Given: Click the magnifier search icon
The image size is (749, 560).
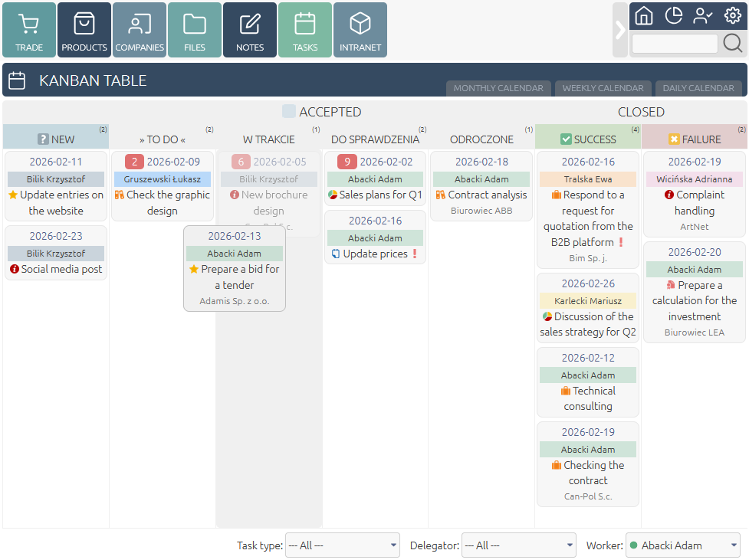Looking at the screenshot, I should pyautogui.click(x=733, y=44).
